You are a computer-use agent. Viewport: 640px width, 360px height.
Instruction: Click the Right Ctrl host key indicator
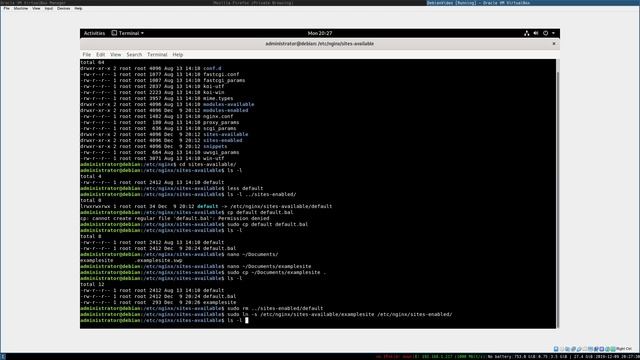(624, 349)
